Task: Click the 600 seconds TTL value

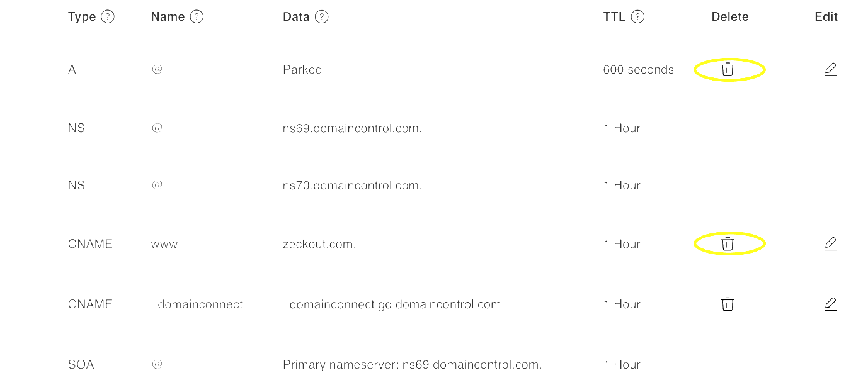Action: pos(638,70)
